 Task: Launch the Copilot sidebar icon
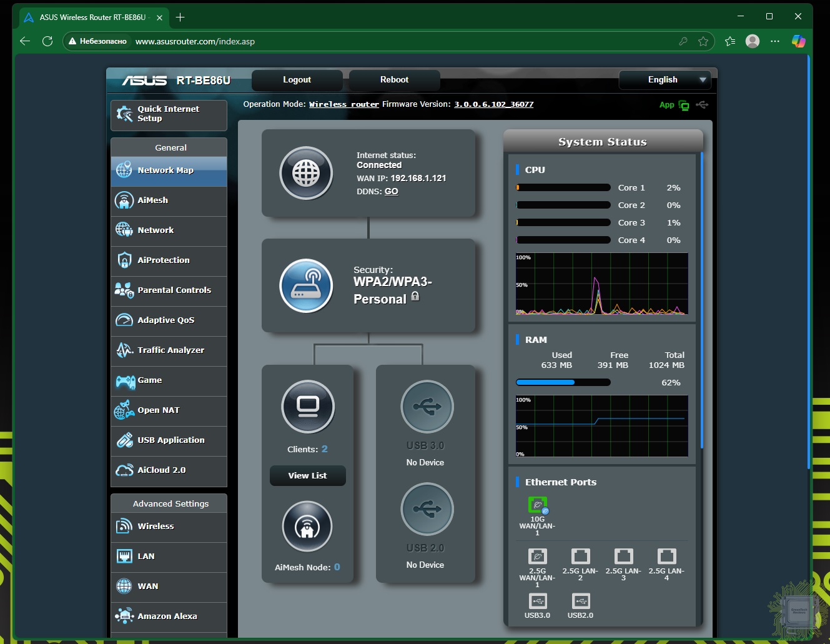click(798, 41)
